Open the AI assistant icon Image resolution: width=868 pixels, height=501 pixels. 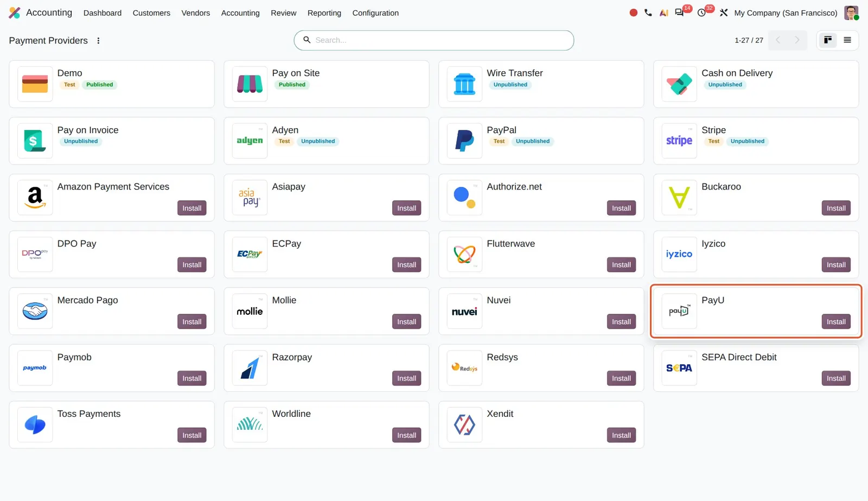pyautogui.click(x=663, y=12)
